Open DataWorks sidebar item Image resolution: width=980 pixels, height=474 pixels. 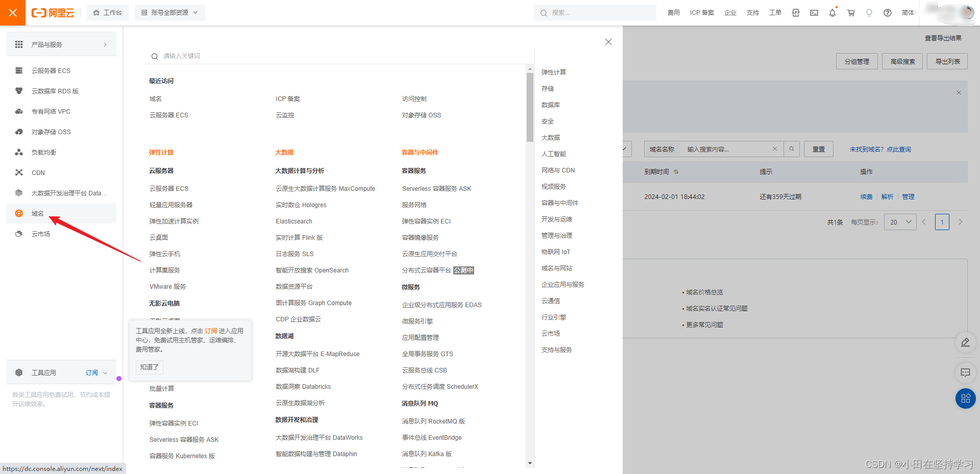61,193
